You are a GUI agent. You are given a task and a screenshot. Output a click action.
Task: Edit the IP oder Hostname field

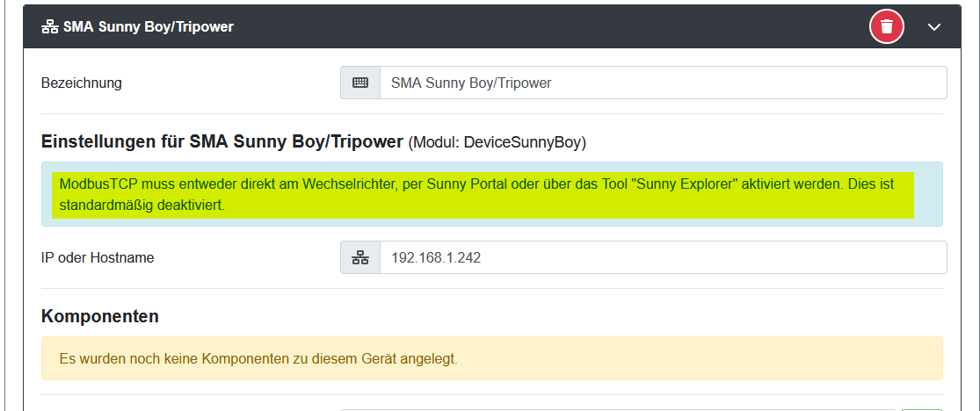pyautogui.click(x=663, y=257)
